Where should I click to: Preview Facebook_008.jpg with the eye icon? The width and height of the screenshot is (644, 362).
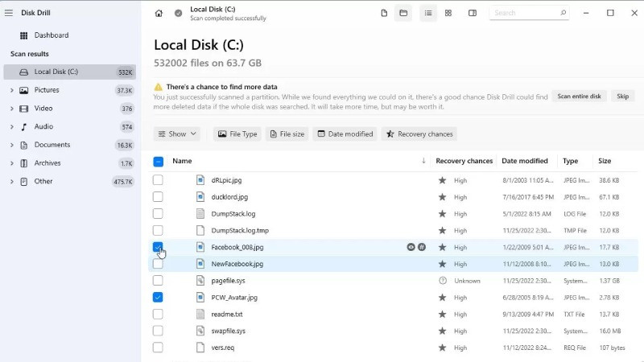[x=411, y=247]
